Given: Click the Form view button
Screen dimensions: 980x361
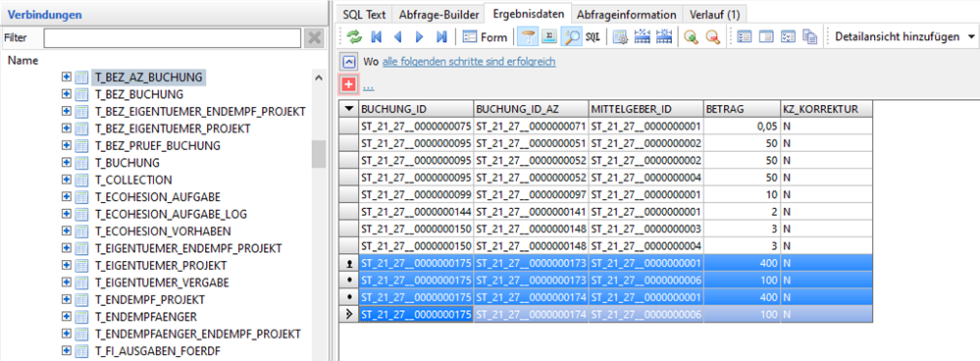Looking at the screenshot, I should coord(485,37).
